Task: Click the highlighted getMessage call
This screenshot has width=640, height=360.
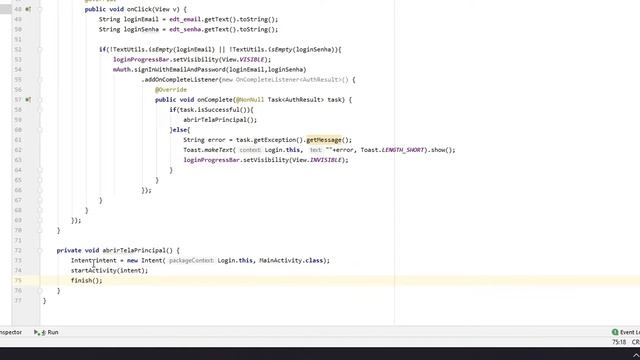Action: click(324, 140)
